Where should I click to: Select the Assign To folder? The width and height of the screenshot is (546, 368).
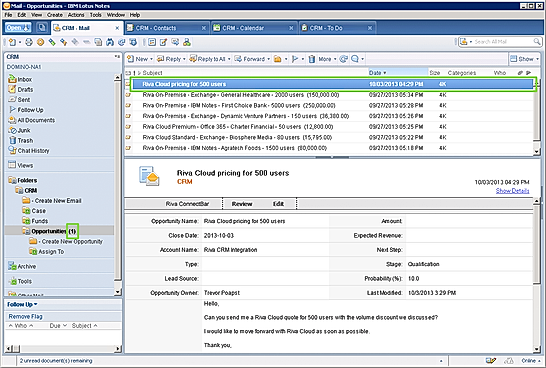51,251
